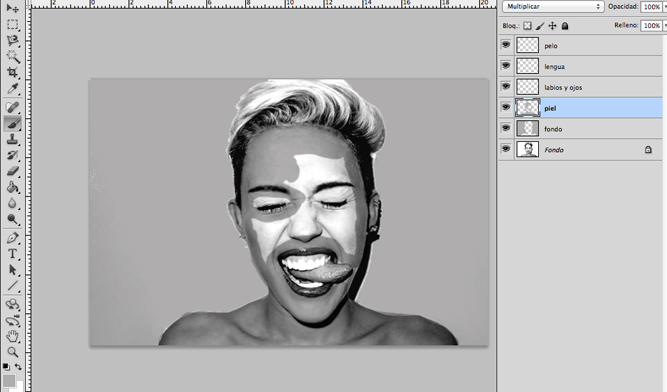
Task: Click the lengua layer thumbnail
Action: click(x=527, y=65)
